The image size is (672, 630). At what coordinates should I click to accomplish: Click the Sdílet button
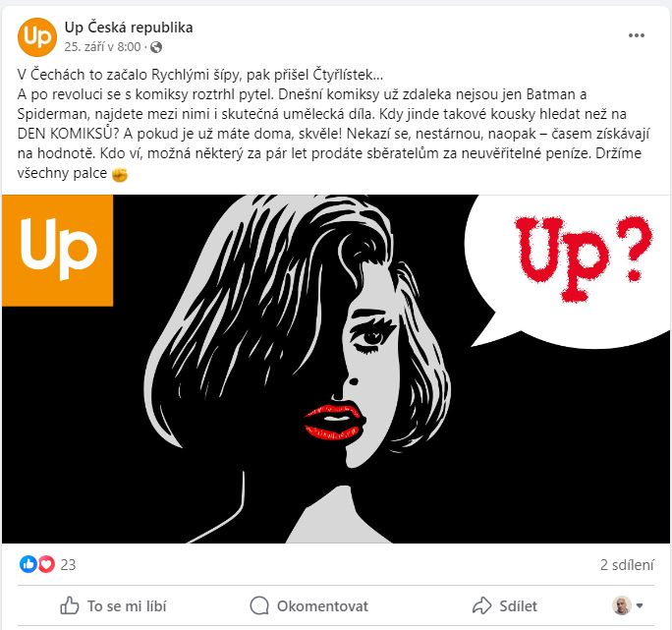coord(505,605)
